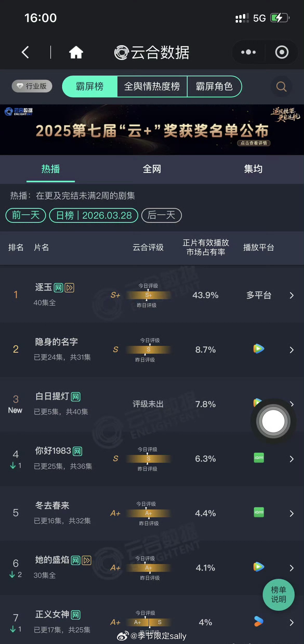Open the 云合数据 home icon
Screen dimensions: 304x644
click(x=75, y=52)
